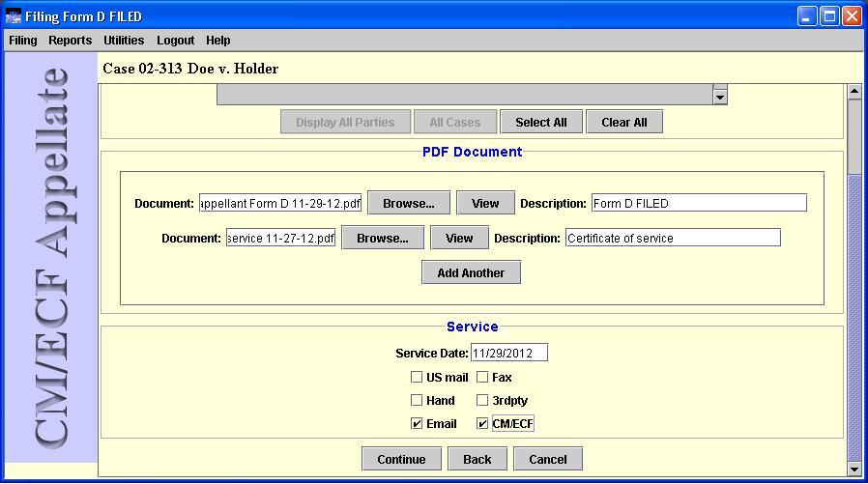Viewport: 868px width, 484px height.
Task: Click the application icon in title bar
Action: 14,16
